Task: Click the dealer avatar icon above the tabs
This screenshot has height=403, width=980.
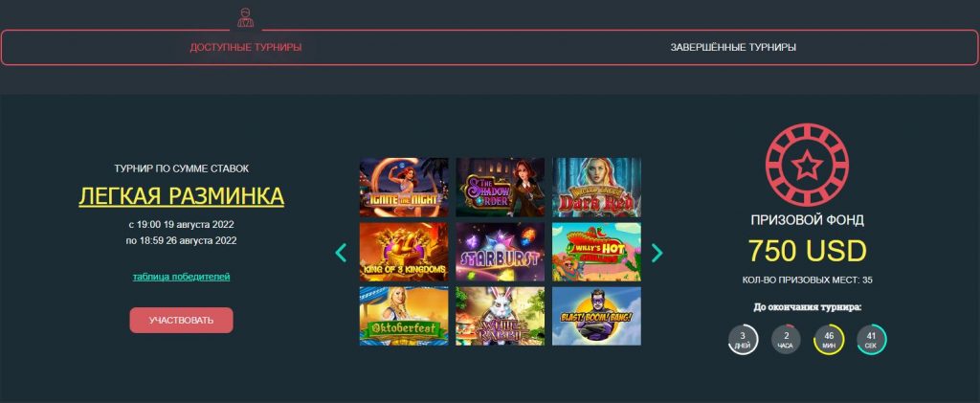Action: coord(246,17)
